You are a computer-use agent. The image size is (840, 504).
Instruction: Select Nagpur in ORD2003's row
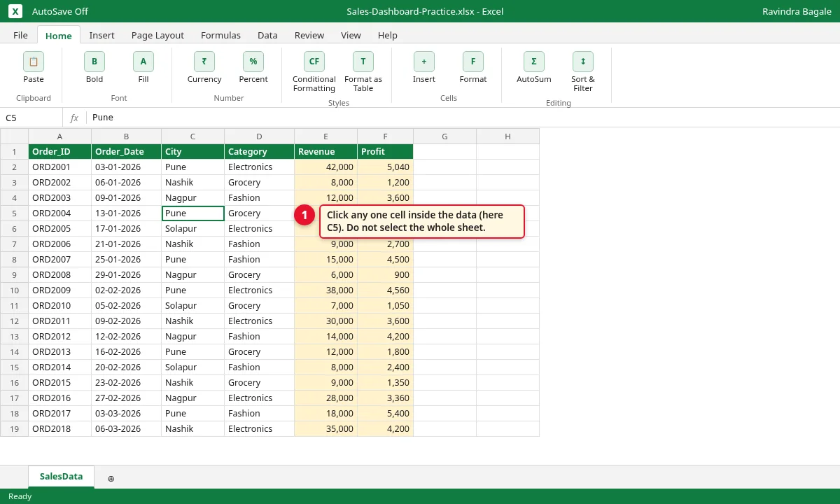point(193,198)
